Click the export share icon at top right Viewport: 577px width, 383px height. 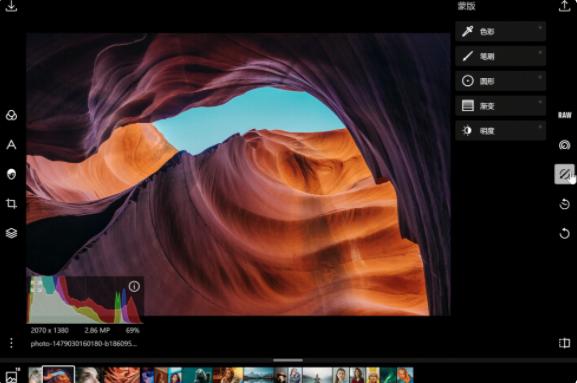564,6
